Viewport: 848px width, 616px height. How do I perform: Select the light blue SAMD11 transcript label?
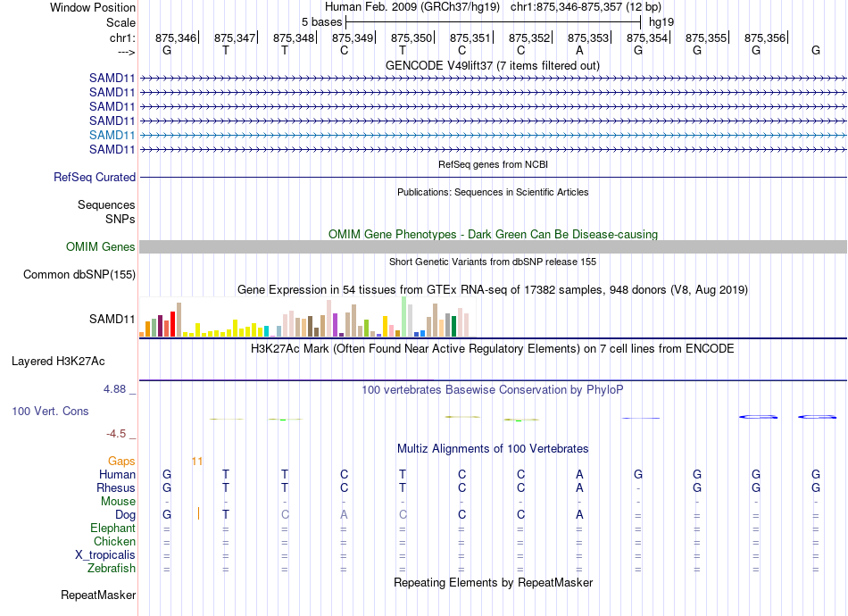pos(112,135)
